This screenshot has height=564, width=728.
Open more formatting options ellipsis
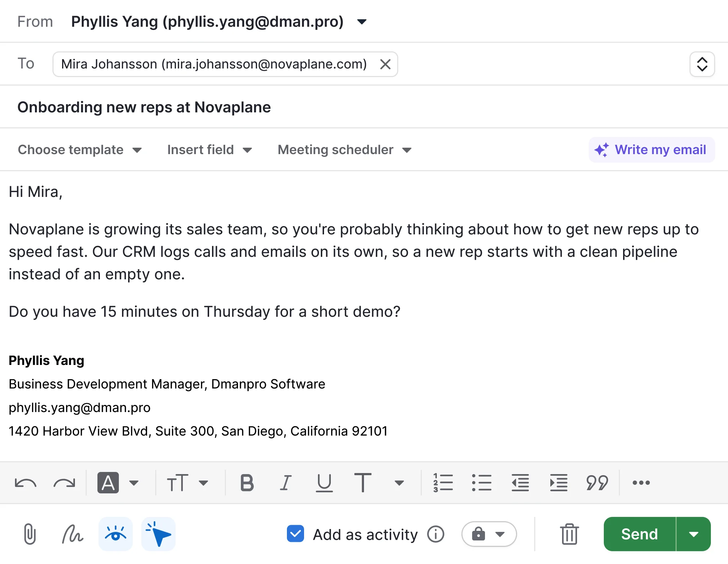point(641,483)
